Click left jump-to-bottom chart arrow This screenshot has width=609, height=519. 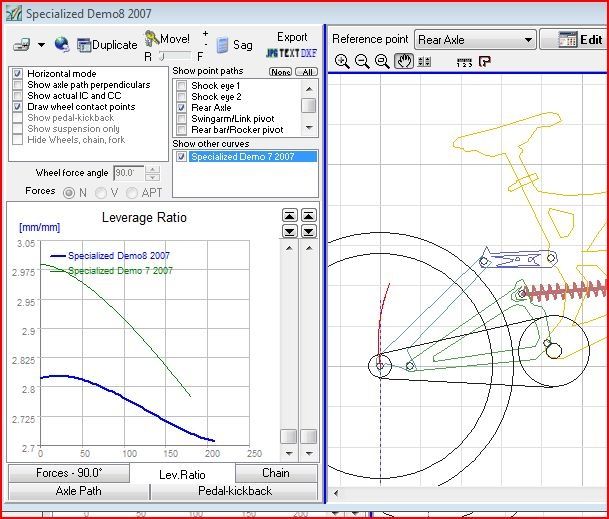pyautogui.click(x=289, y=232)
